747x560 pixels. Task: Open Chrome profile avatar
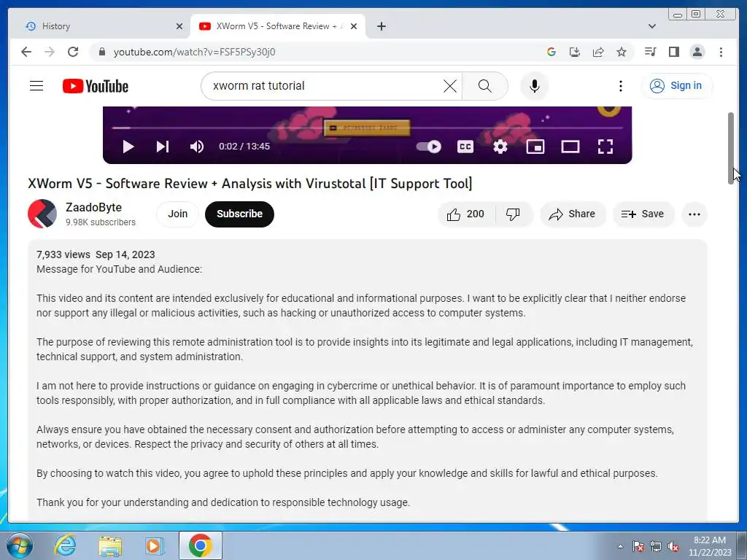[697, 52]
